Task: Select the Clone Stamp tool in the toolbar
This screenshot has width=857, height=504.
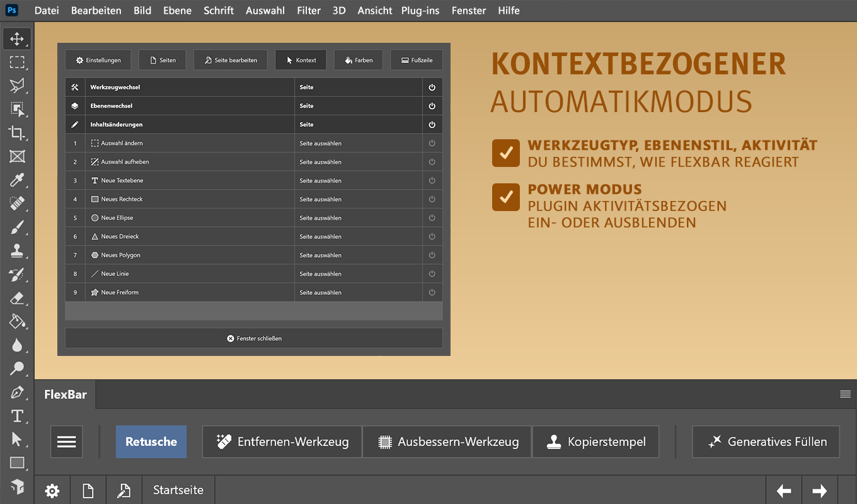Action: pyautogui.click(x=17, y=251)
